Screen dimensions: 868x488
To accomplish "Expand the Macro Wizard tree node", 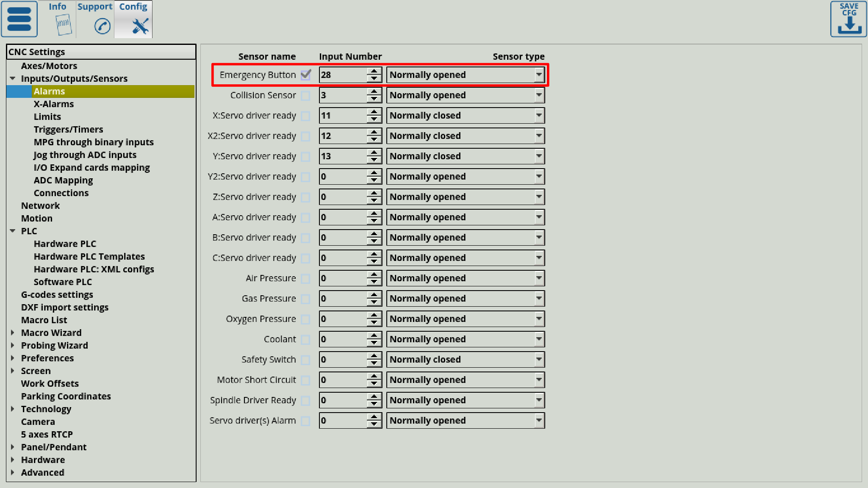I will (13, 333).
